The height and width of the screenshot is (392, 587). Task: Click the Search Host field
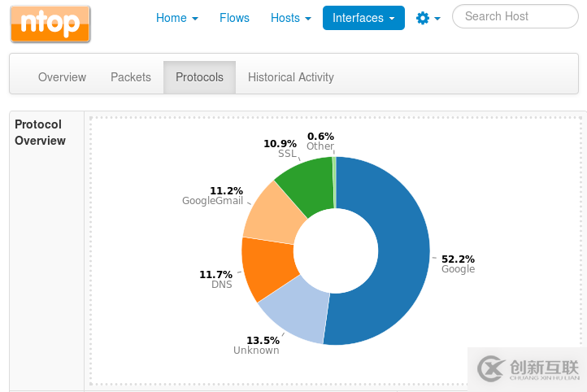tap(515, 16)
